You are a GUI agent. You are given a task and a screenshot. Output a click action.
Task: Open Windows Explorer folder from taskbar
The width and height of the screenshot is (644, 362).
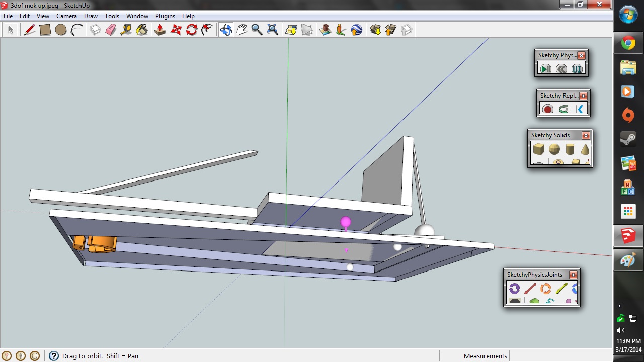pos(628,67)
